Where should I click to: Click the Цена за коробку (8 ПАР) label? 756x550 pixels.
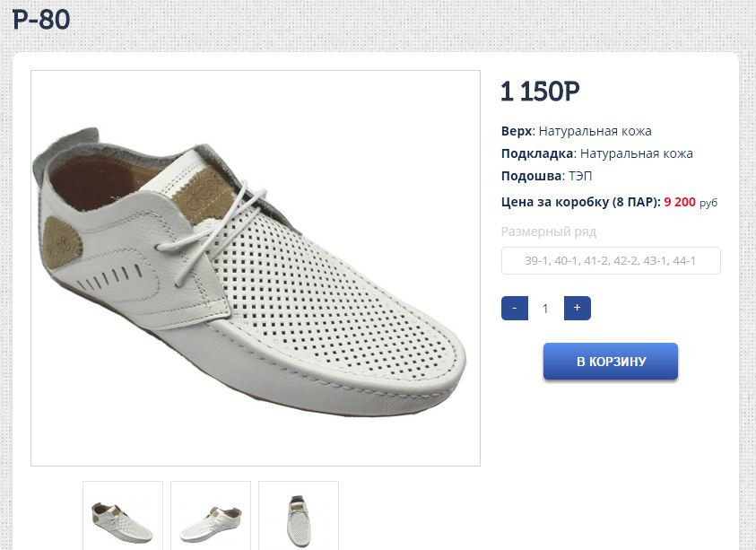(x=579, y=202)
